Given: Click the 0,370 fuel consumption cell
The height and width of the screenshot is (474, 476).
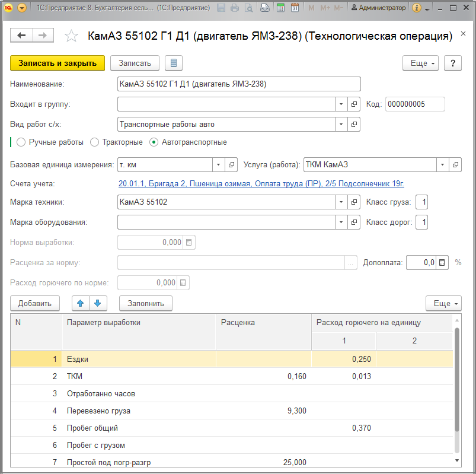Looking at the screenshot, I should pos(344,428).
